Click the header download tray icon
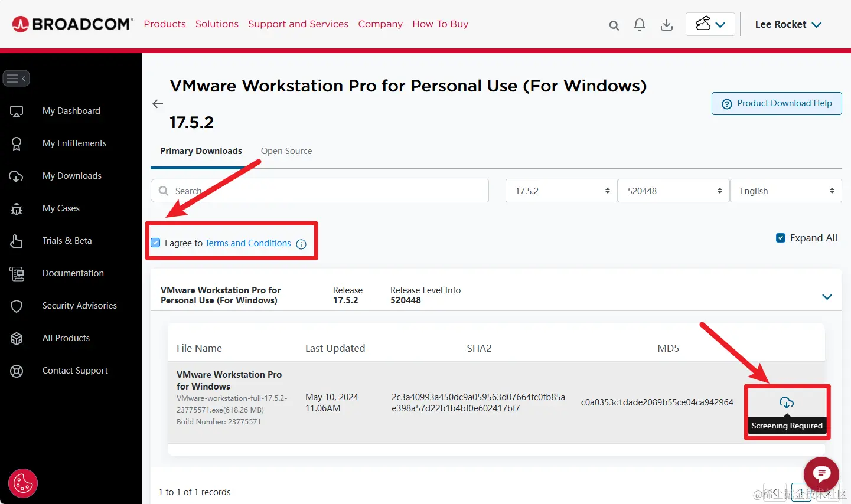 click(667, 25)
